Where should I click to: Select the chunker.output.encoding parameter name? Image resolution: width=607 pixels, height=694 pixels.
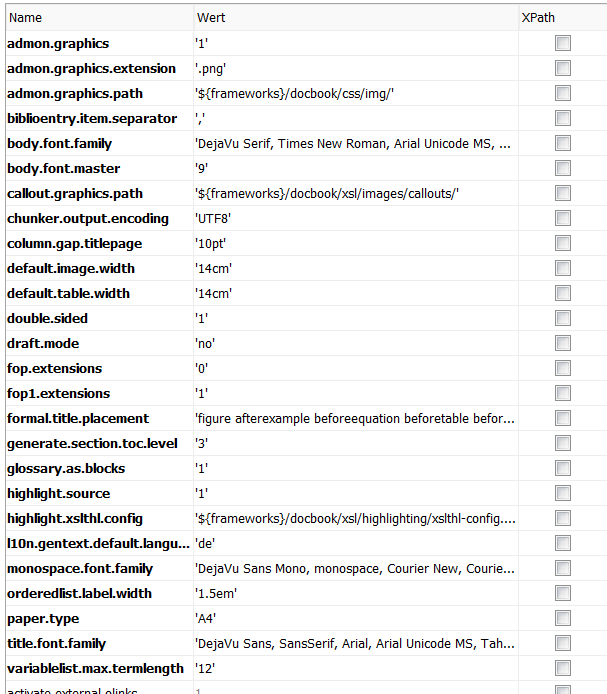(88, 219)
